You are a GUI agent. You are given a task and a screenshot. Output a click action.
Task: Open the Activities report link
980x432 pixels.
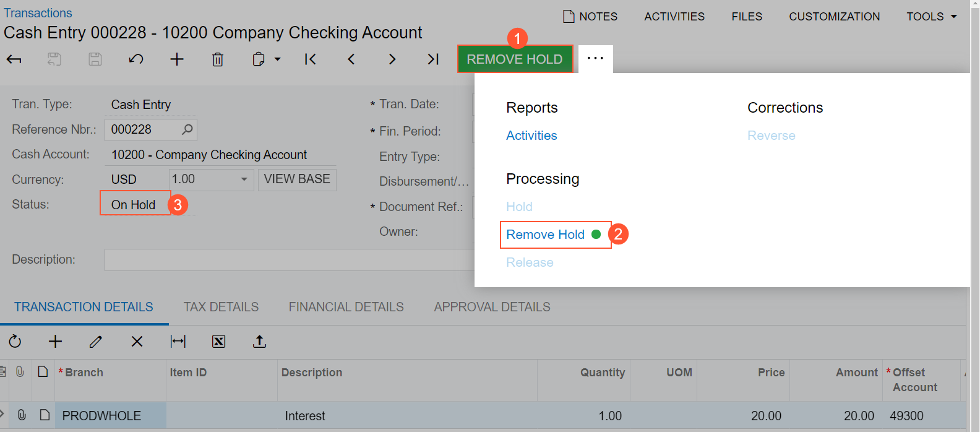[531, 136]
